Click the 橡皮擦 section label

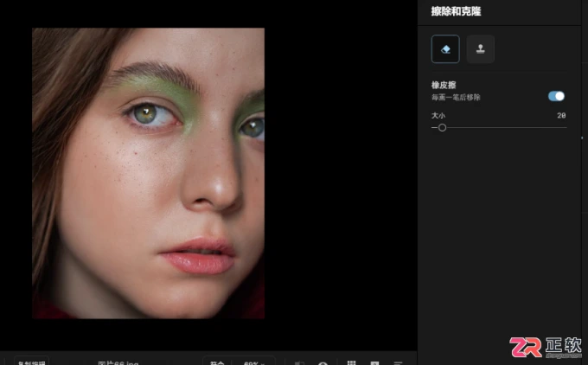point(444,85)
